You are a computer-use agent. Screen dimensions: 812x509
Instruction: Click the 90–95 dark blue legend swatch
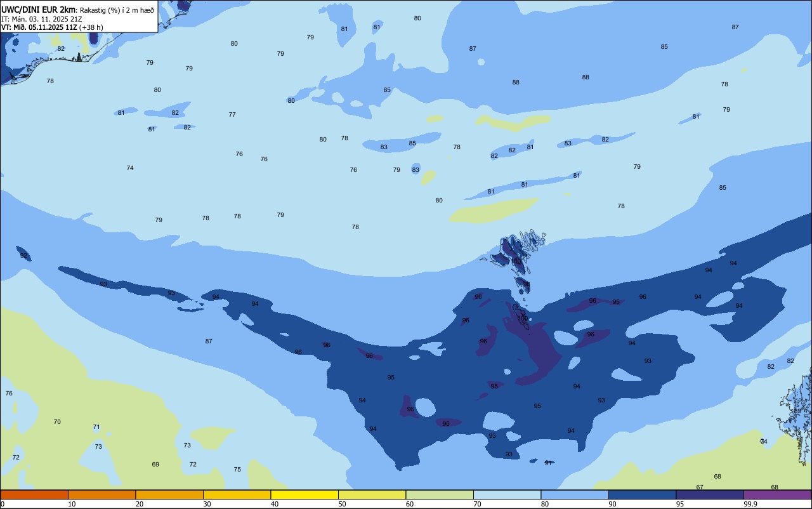click(642, 494)
